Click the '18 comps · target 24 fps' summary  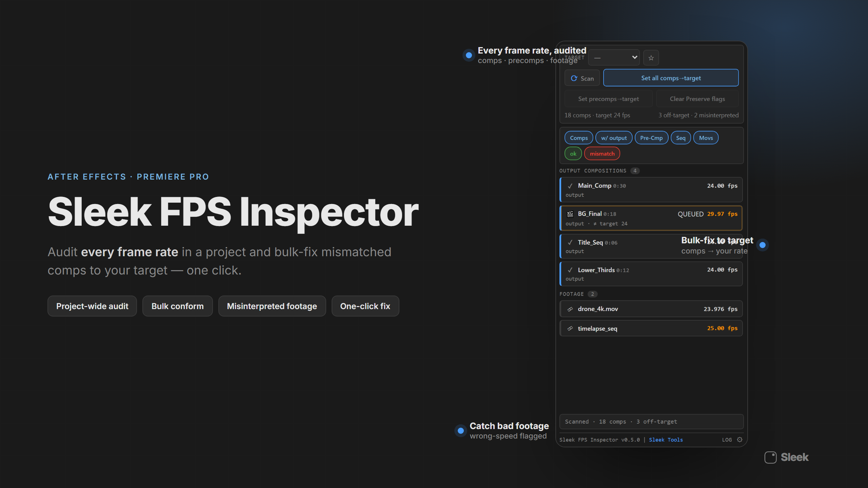pyautogui.click(x=597, y=115)
